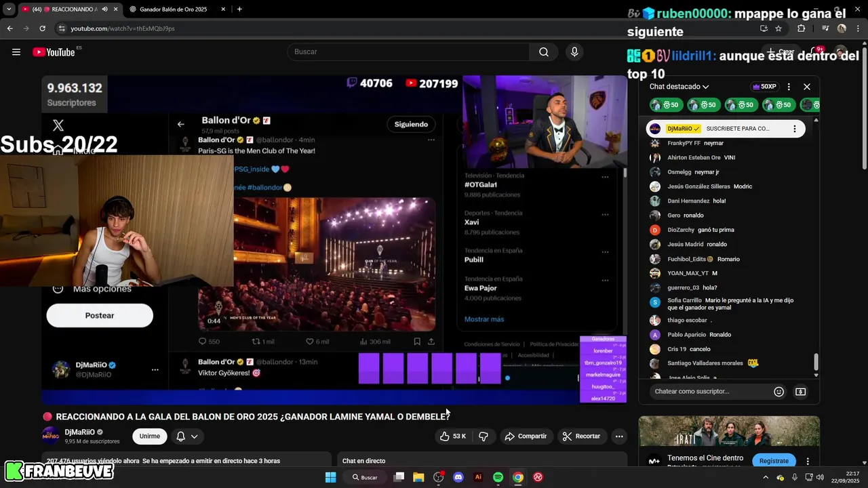
Task: Click the pinned SUSCRIBETE PARA CO... message
Action: click(x=738, y=129)
